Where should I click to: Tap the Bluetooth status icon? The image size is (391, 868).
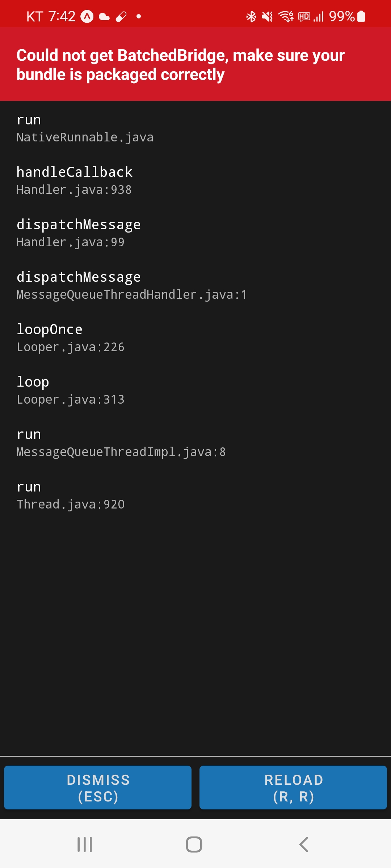(251, 17)
